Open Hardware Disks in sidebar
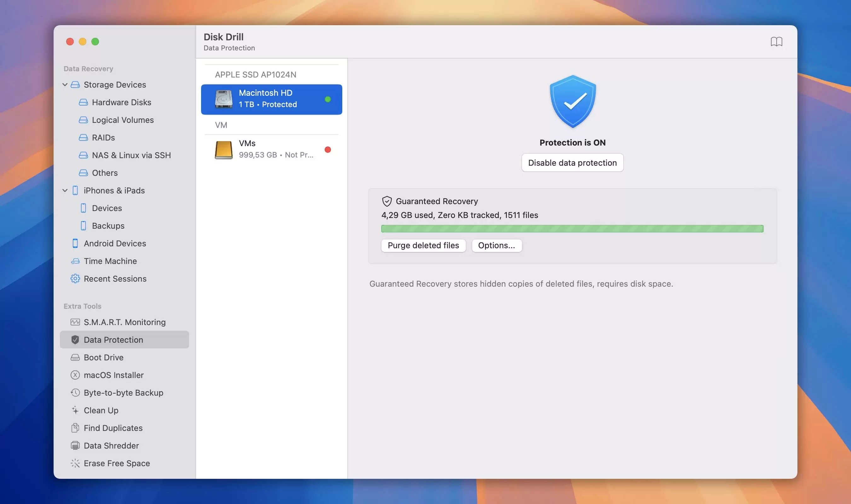Viewport: 851px width, 504px height. pyautogui.click(x=122, y=102)
